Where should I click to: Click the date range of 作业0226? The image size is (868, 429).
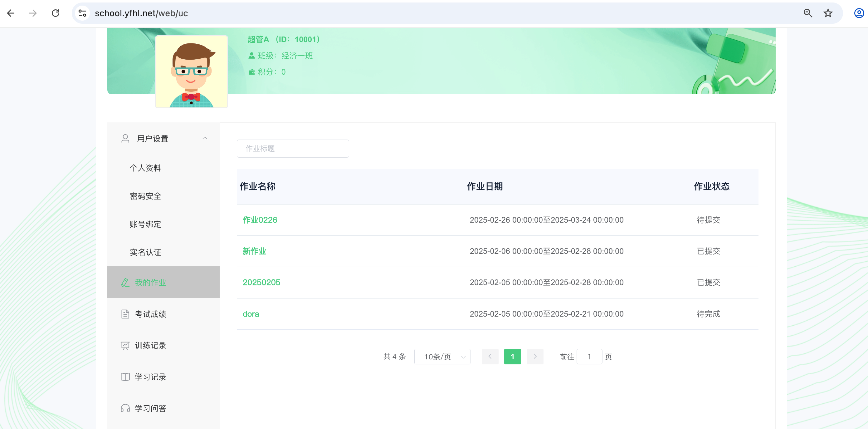pos(547,220)
